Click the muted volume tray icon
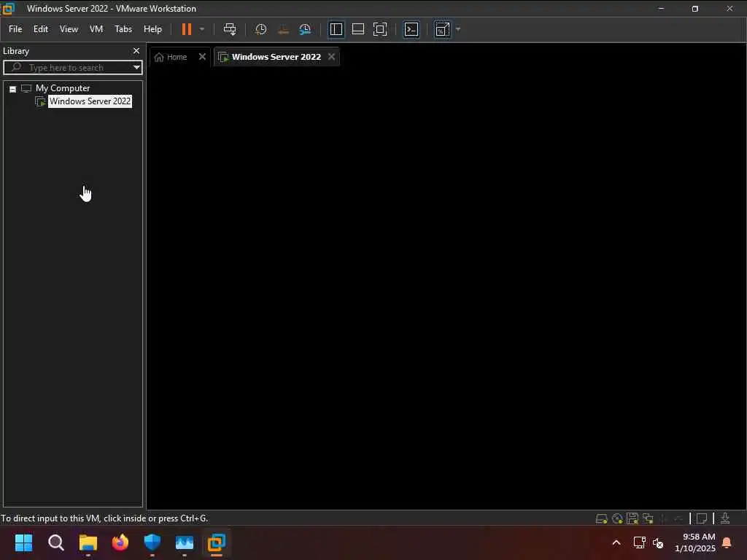The width and height of the screenshot is (747, 560). coord(658,542)
